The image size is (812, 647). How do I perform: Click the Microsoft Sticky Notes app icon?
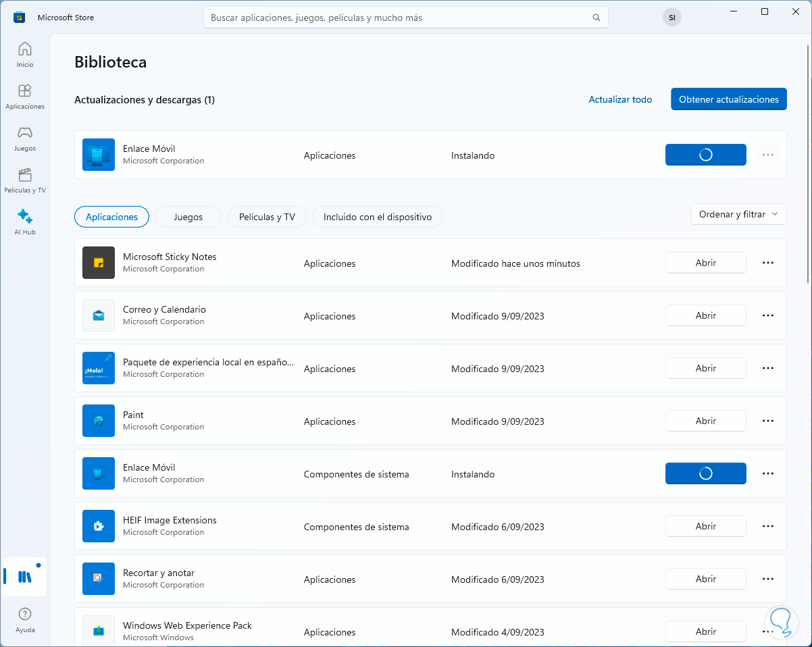99,263
